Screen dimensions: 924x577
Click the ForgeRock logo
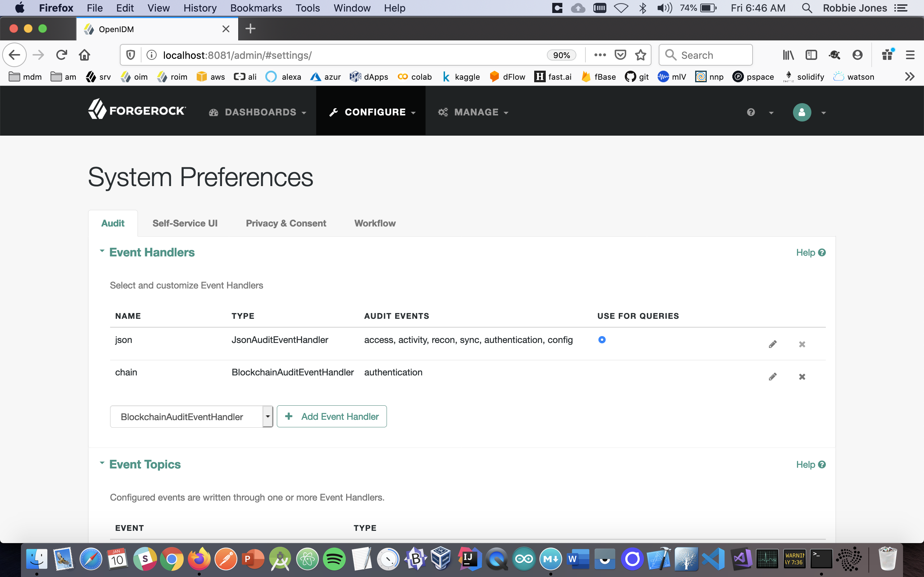137,110
